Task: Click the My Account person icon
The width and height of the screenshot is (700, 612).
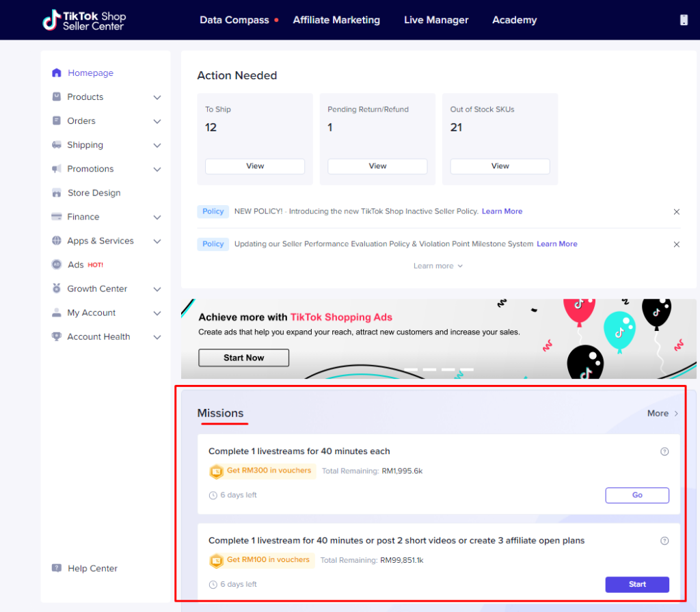Action: pyautogui.click(x=56, y=312)
